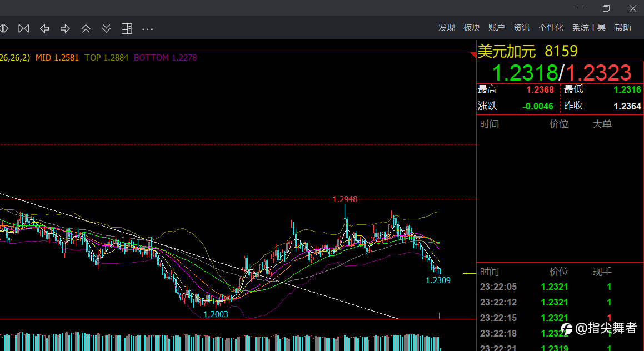Click the 1.2003 low price marker
Image resolution: width=644 pixels, height=351 pixels.
point(216,314)
